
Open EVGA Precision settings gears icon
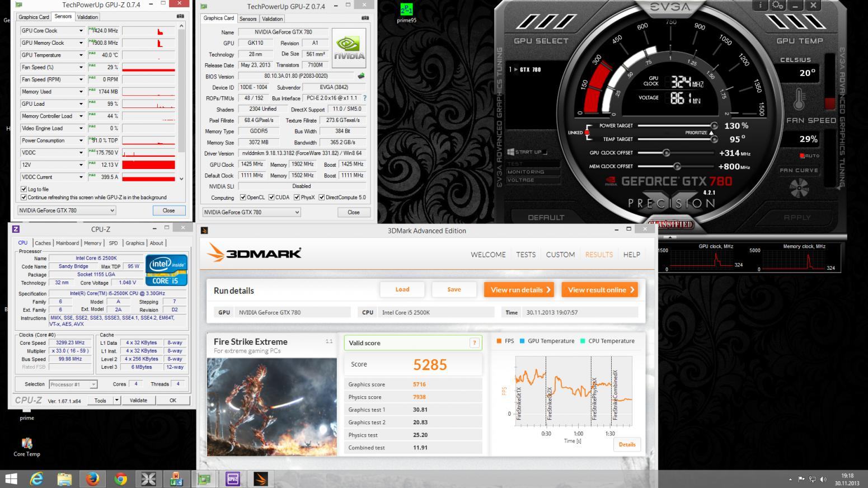pos(777,5)
